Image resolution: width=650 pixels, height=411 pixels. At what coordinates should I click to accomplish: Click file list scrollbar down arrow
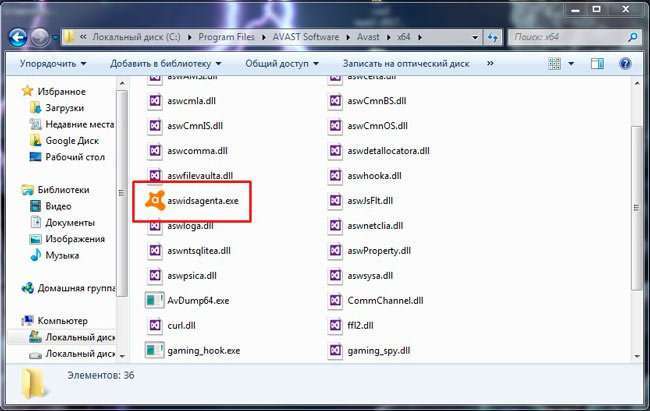(637, 356)
